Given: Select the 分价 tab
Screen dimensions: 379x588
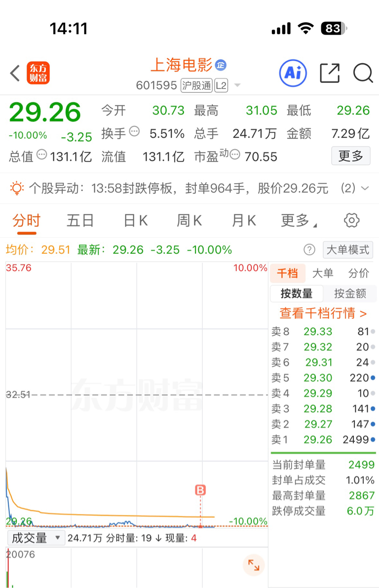Looking at the screenshot, I should (358, 274).
